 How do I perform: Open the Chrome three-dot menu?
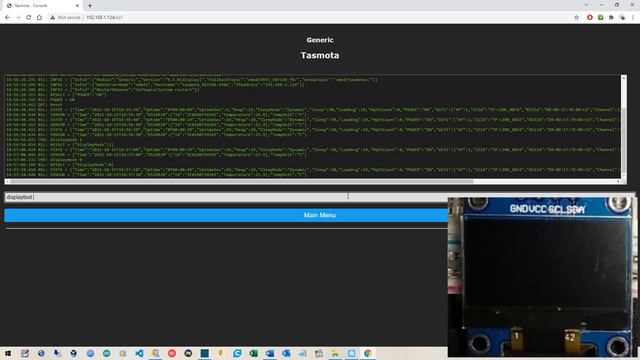(x=633, y=18)
